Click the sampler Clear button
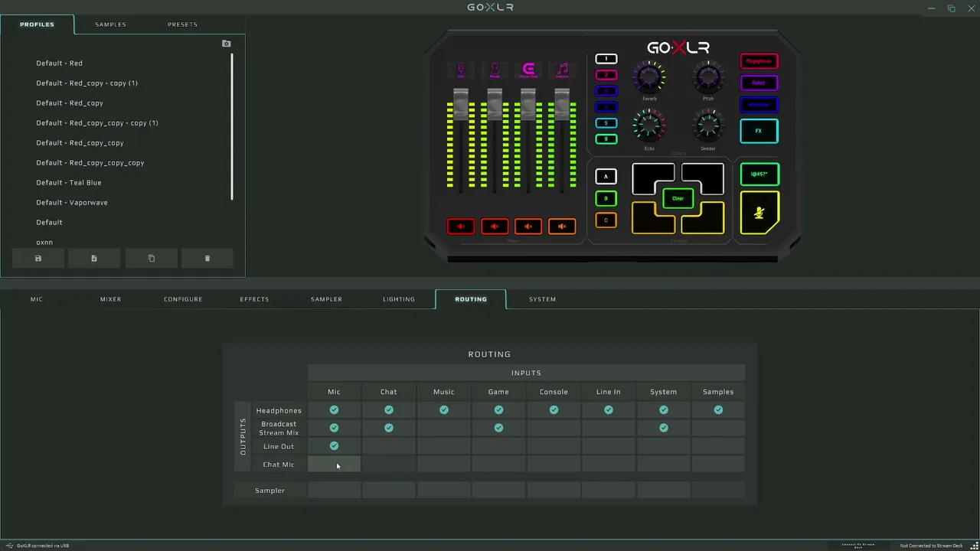980x551 pixels. tap(678, 198)
